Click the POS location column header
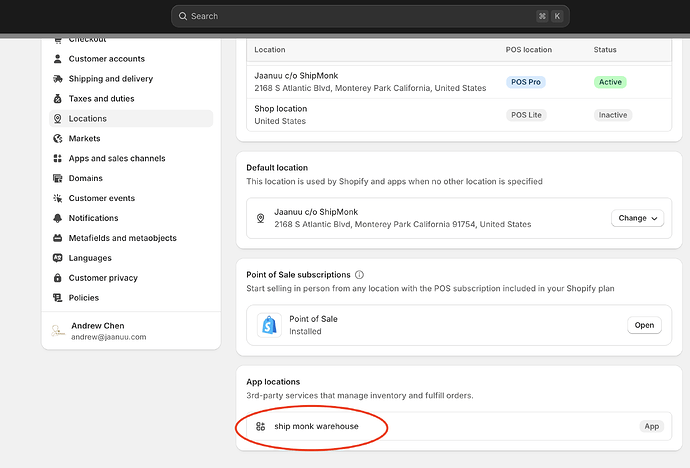 529,50
